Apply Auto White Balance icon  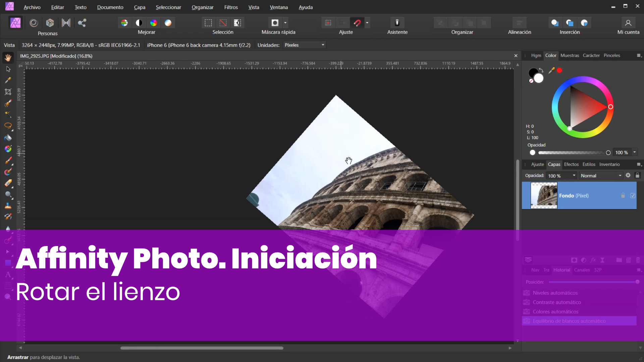point(168,23)
